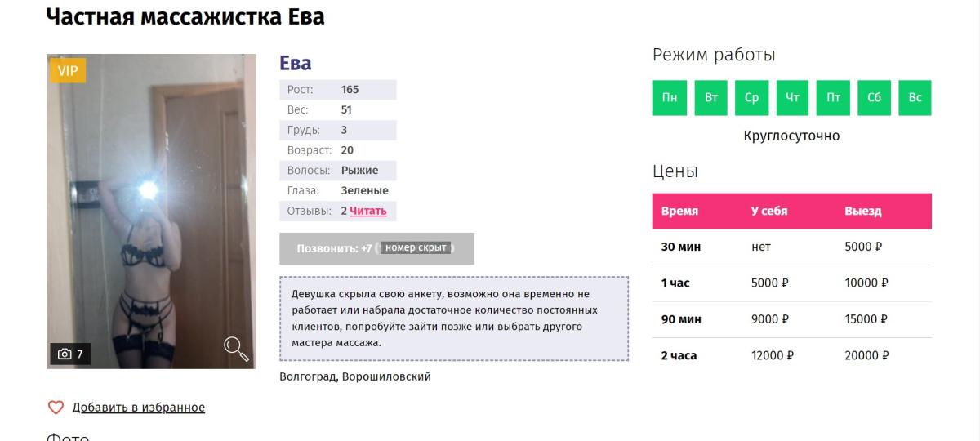
Task: Open the Читать reviews link
Action: coord(368,211)
